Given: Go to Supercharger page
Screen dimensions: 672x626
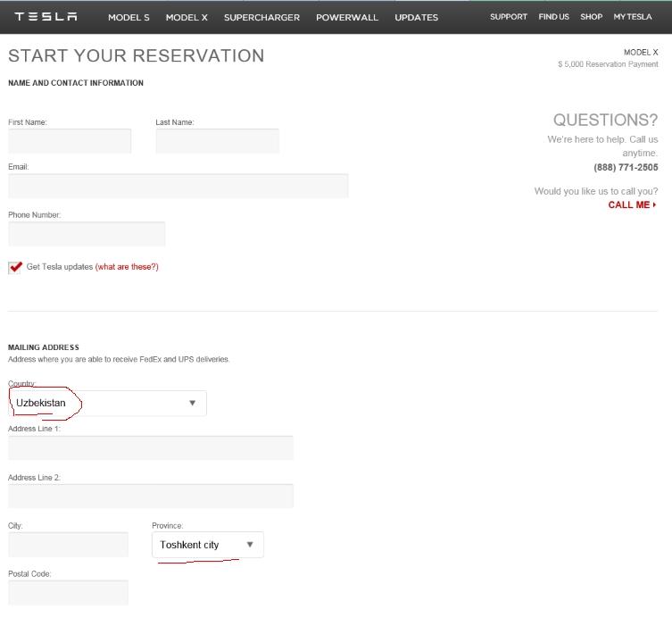Looking at the screenshot, I should pyautogui.click(x=261, y=18).
